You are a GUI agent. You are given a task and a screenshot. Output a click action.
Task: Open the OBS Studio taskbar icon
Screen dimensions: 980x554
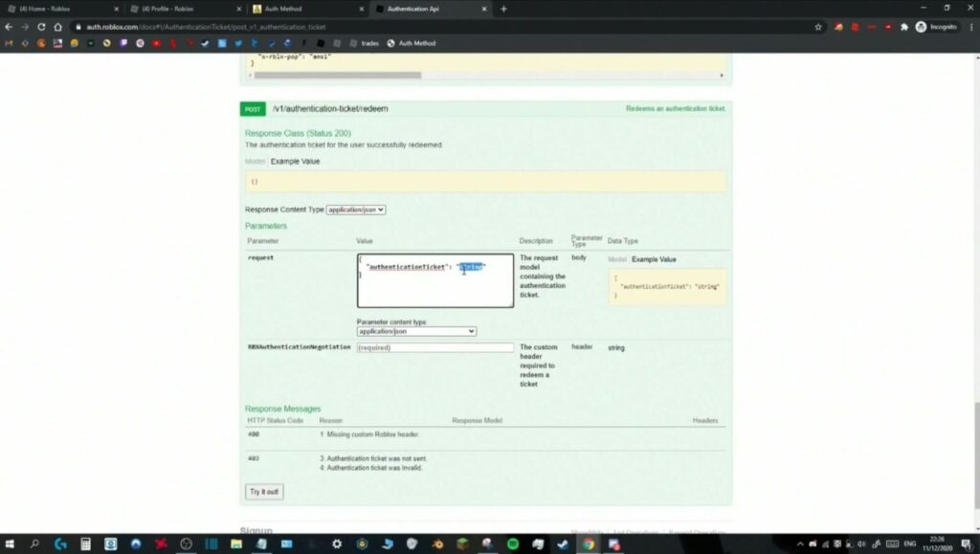[186, 544]
